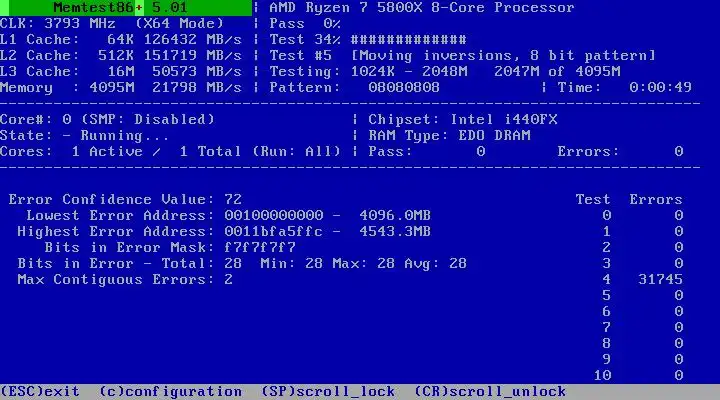The height and width of the screenshot is (400, 720).
Task: Click the Max Contiguous Errors: 2 line
Action: [125, 280]
